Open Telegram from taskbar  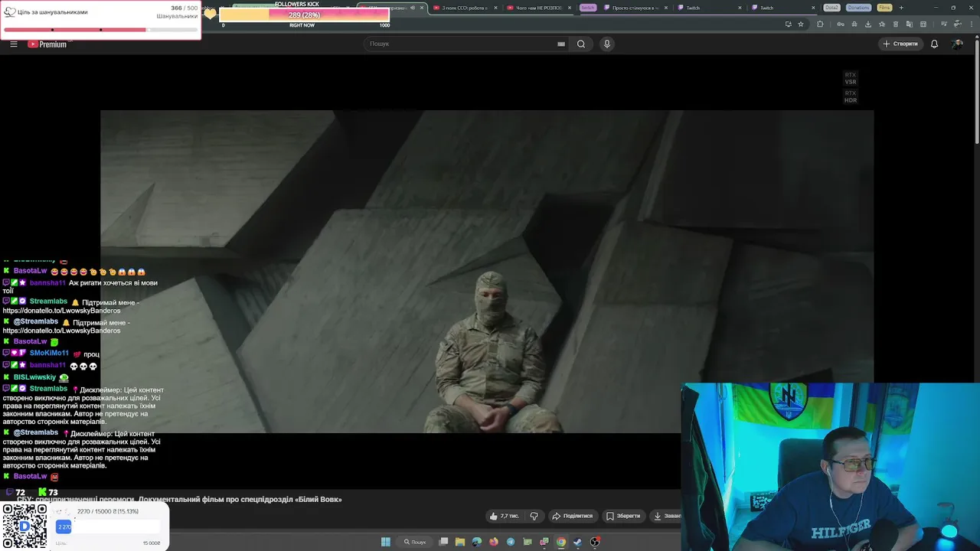[511, 542]
